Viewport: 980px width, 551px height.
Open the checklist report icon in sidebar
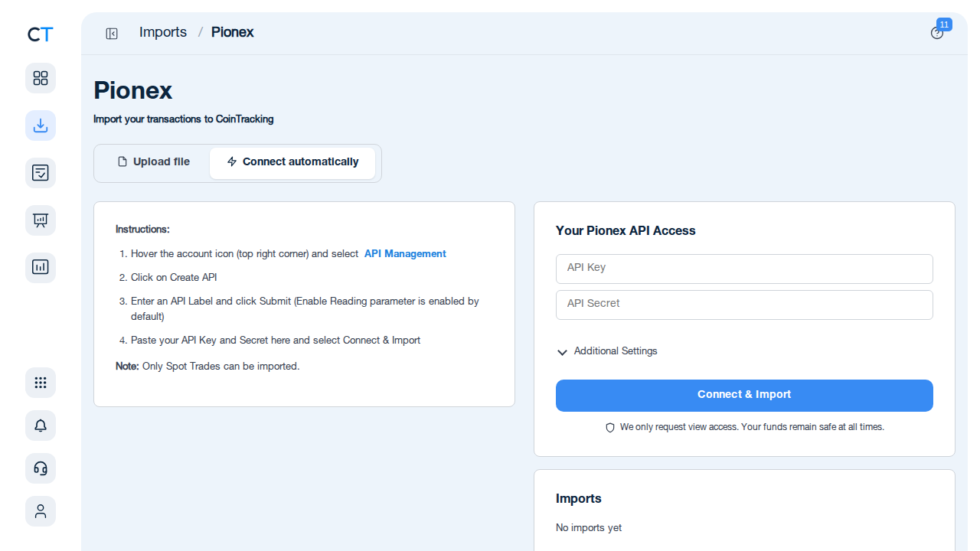click(41, 173)
